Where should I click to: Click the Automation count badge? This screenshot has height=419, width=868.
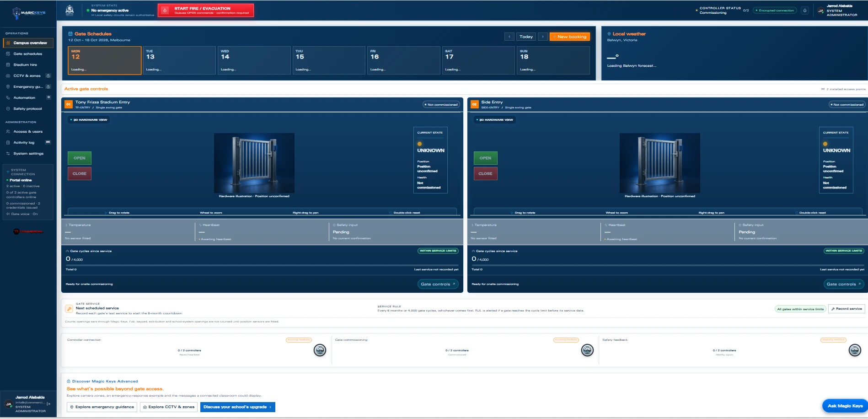(x=48, y=97)
